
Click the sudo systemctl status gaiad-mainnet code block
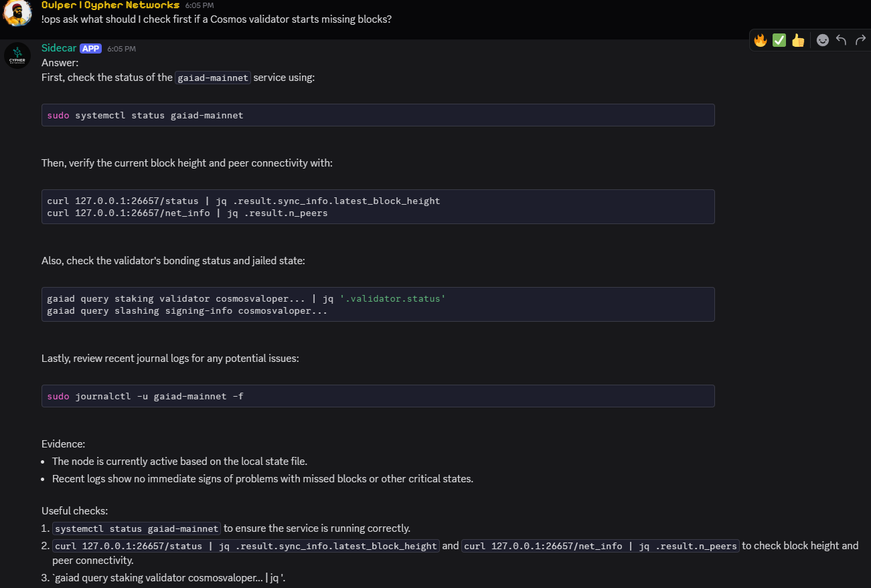378,115
